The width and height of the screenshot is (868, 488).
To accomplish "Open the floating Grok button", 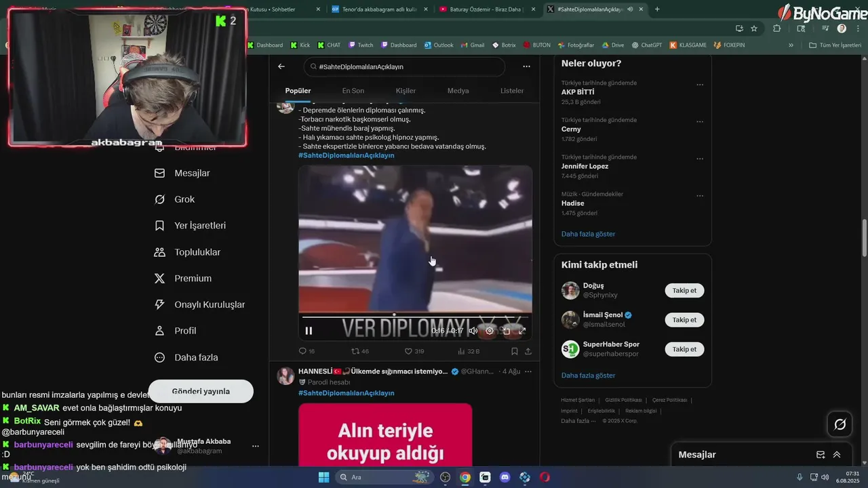I will [840, 424].
